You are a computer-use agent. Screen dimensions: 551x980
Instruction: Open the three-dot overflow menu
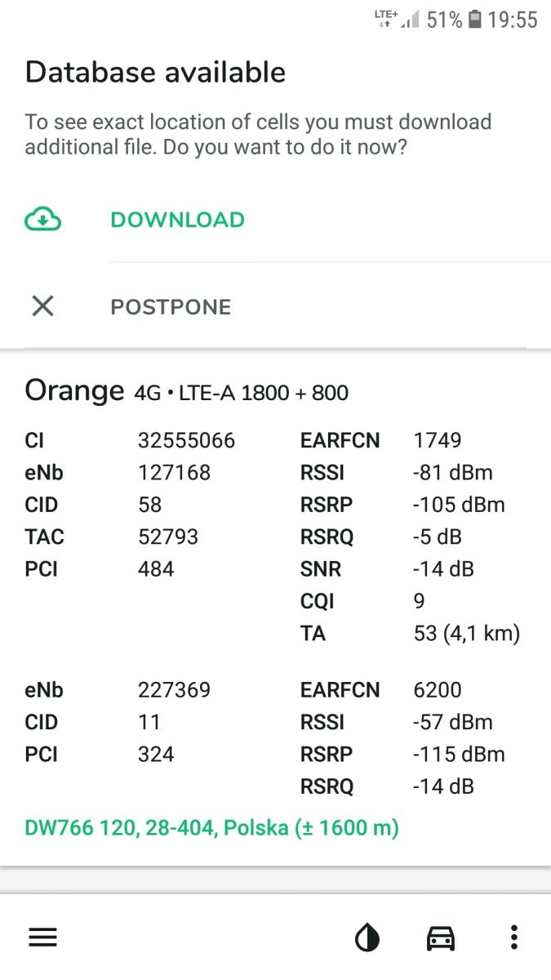(x=513, y=938)
